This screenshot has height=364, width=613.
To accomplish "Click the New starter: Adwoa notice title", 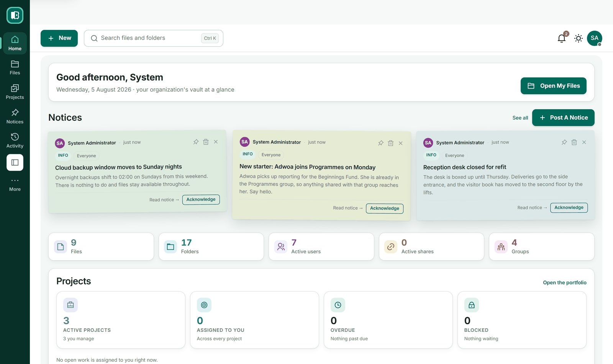I will pyautogui.click(x=308, y=167).
